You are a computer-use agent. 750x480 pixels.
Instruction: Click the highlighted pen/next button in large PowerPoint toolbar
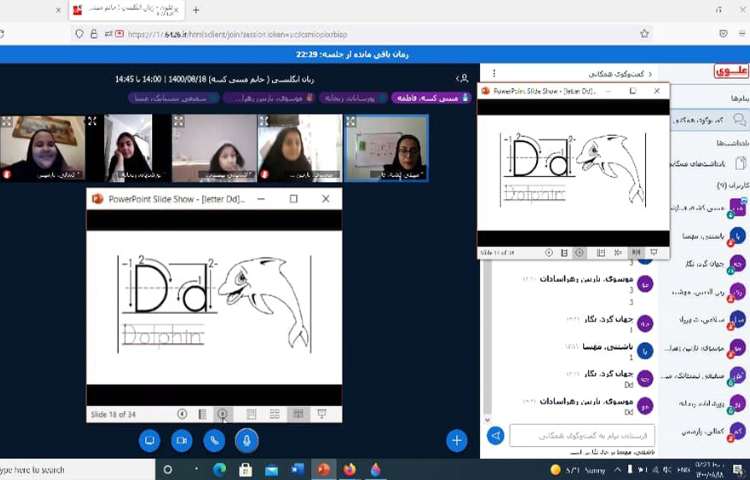click(x=222, y=414)
